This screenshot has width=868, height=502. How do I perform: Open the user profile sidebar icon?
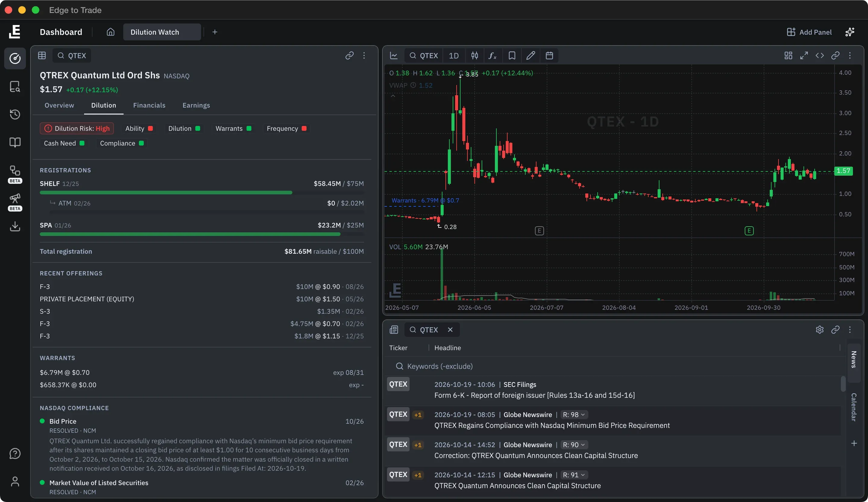point(15,481)
